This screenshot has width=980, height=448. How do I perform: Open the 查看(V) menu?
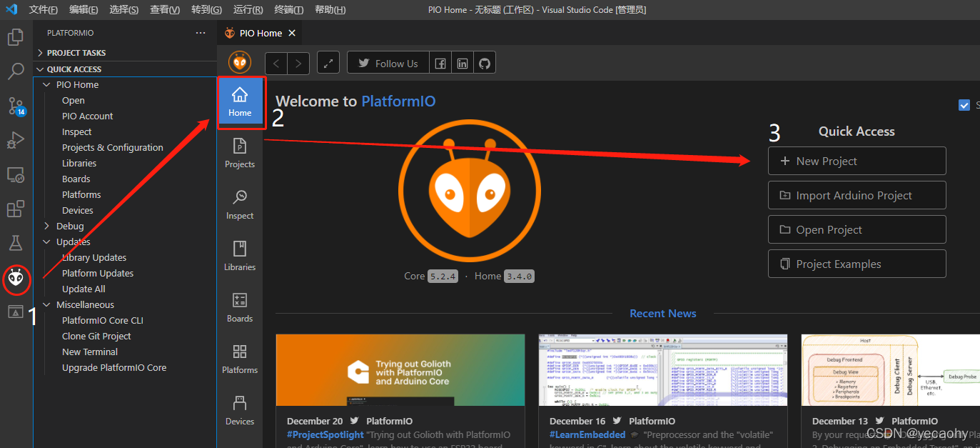tap(165, 10)
